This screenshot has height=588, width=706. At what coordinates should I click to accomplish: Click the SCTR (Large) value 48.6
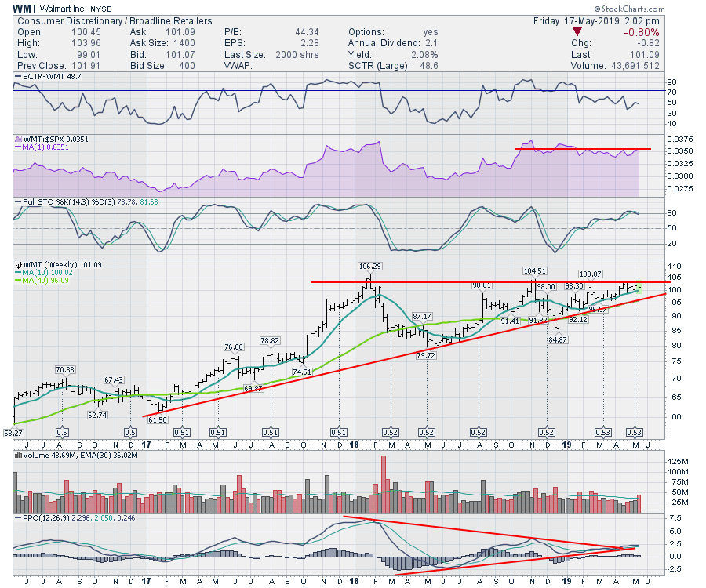[x=429, y=66]
